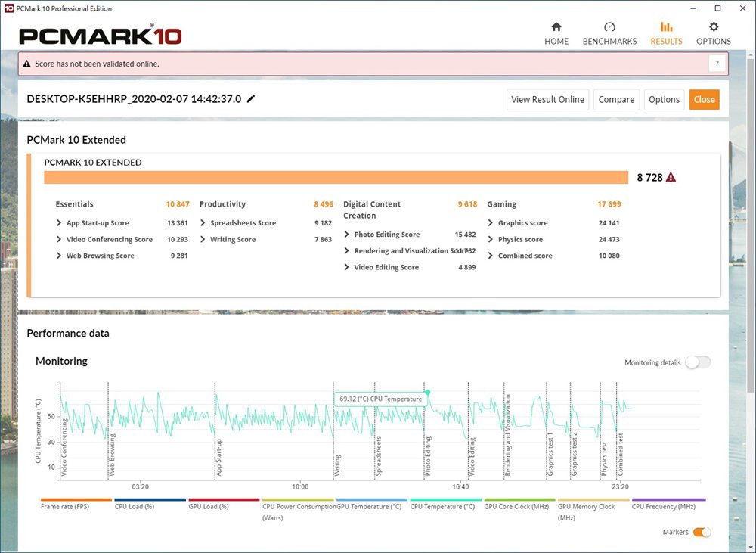Expand the Spreadsheets Score details
Viewport: 756px width, 553px height.
click(203, 223)
